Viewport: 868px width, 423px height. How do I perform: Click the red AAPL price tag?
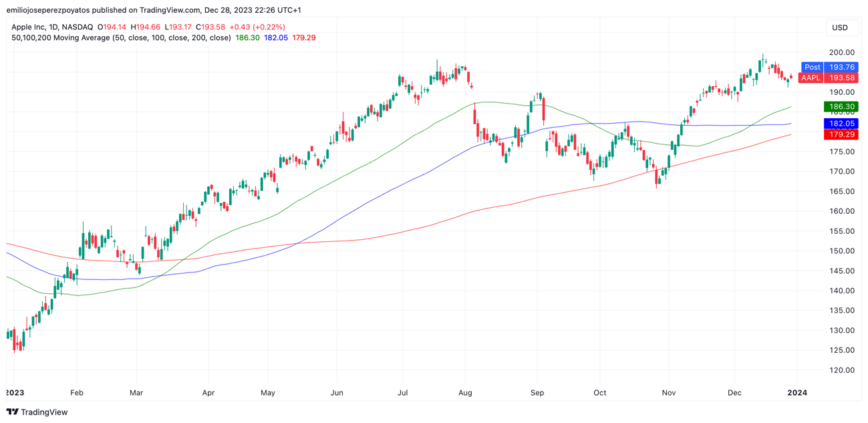811,78
